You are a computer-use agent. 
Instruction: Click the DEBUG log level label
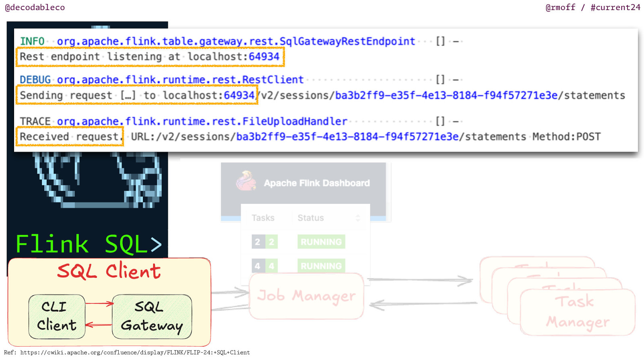[35, 80]
